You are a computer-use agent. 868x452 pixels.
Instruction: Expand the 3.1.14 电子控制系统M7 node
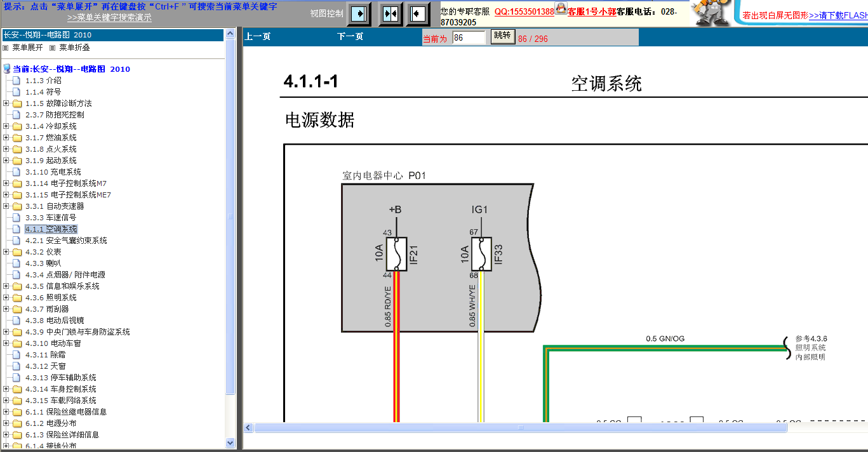pos(6,183)
